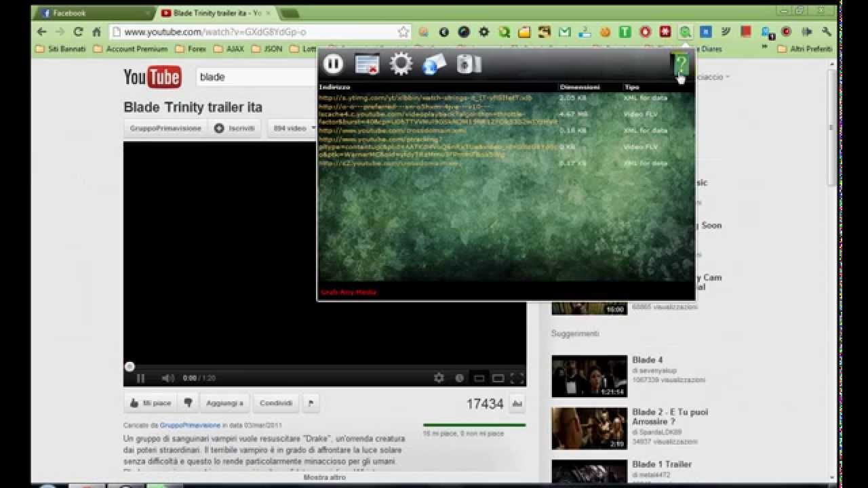Click the black gear extension icon
The height and width of the screenshot is (488, 868).
click(x=484, y=32)
